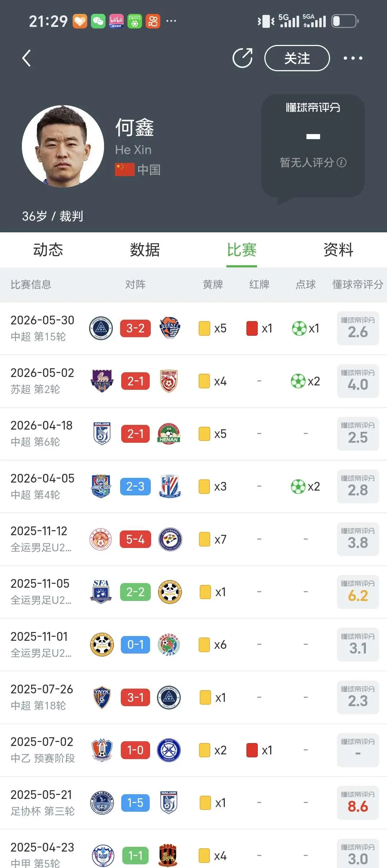Viewport: 387px width, 868px height.
Task: Tap the 8.6 rating box
Action: 358,803
